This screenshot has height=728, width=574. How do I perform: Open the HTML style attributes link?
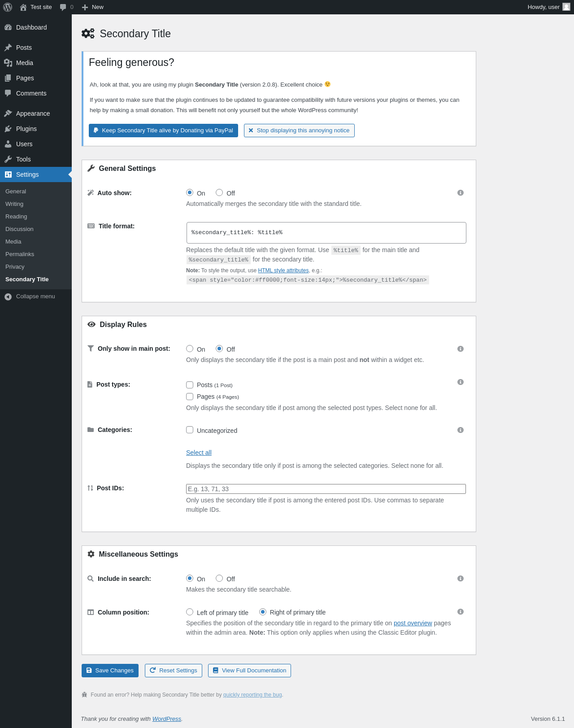[283, 270]
